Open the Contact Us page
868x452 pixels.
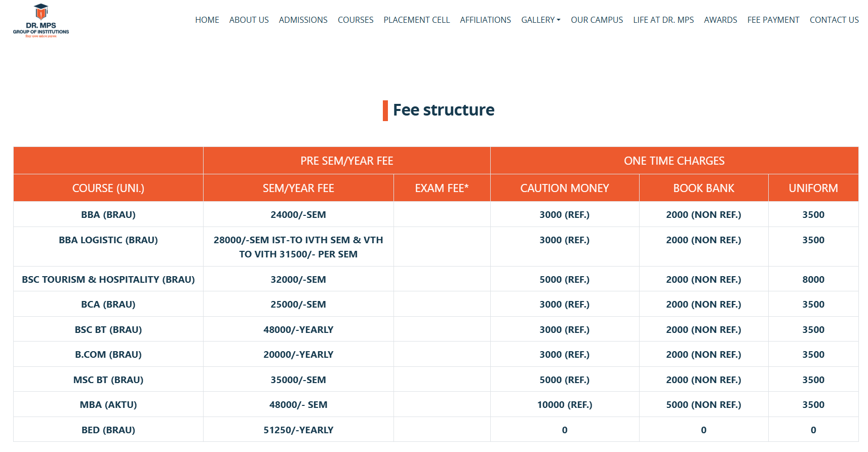pos(834,20)
